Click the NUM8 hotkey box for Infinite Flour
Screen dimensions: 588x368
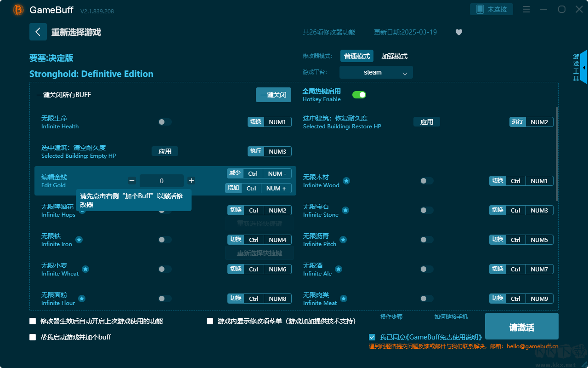pyautogui.click(x=277, y=299)
